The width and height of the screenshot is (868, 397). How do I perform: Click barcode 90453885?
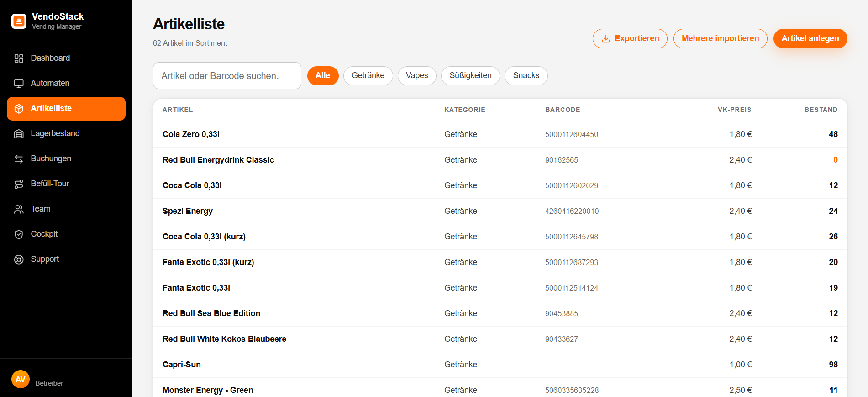[562, 314]
